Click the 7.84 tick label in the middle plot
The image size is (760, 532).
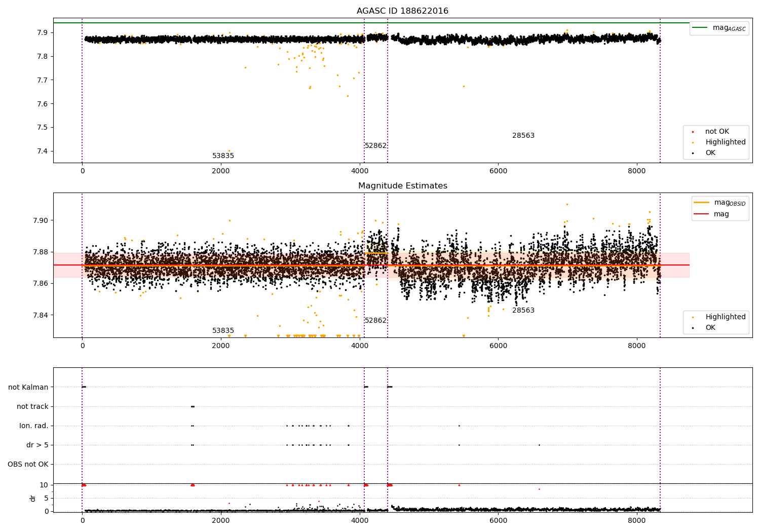pyautogui.click(x=41, y=315)
